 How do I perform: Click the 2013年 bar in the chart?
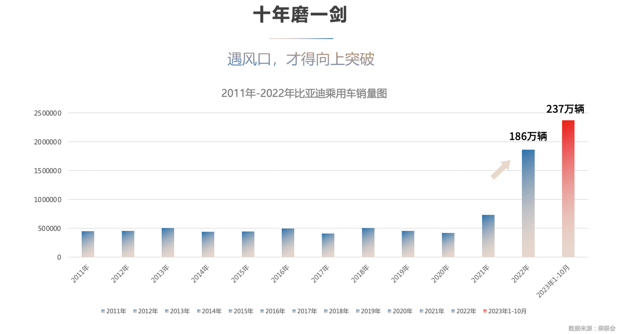pyautogui.click(x=168, y=242)
